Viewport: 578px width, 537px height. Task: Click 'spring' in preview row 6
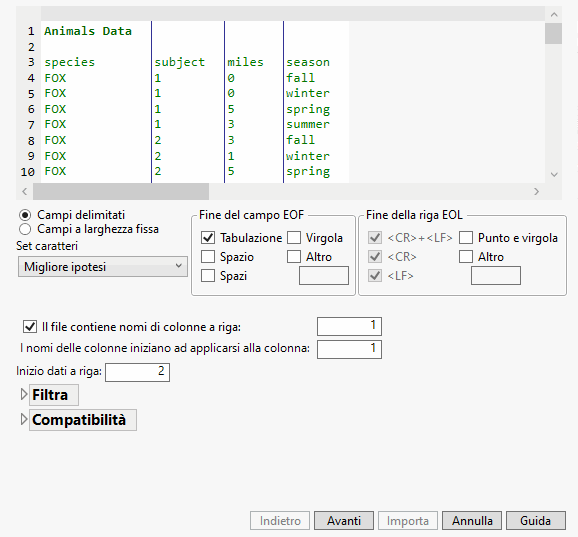click(308, 109)
